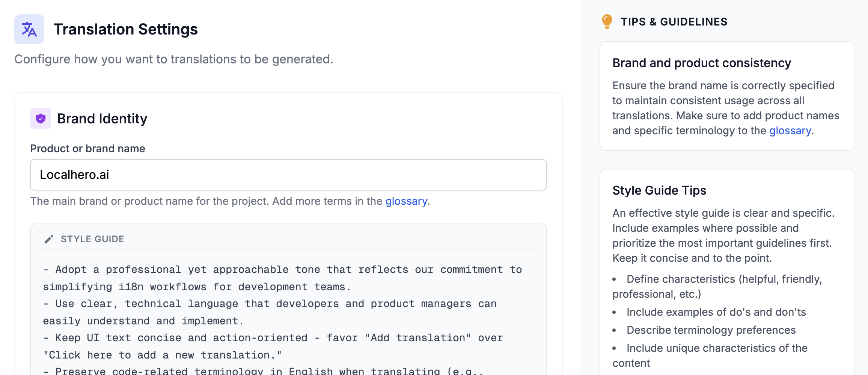Image resolution: width=868 pixels, height=375 pixels.
Task: Click inside the style guide text area
Action: [x=288, y=312]
